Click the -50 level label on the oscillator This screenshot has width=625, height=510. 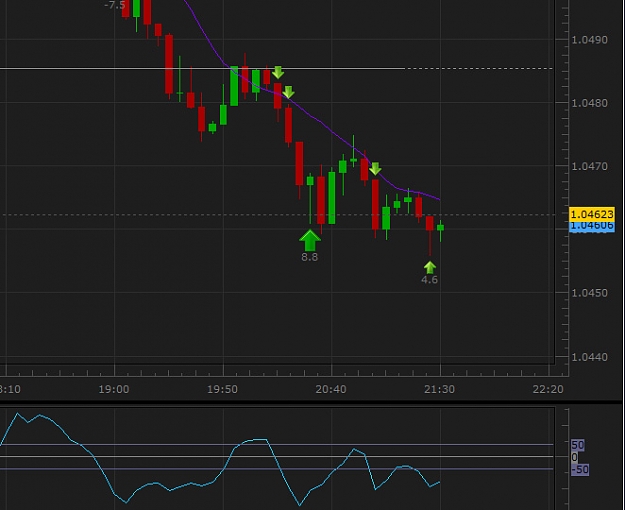[x=580, y=470]
